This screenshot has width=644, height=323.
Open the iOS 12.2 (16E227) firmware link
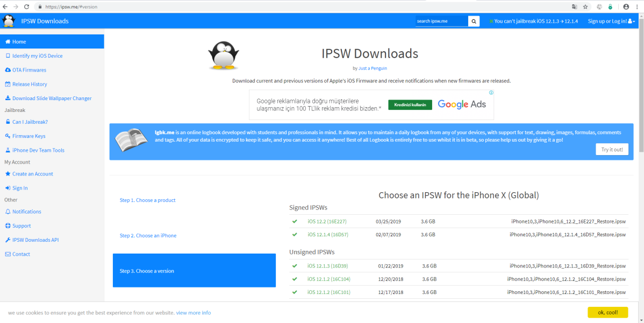click(327, 221)
